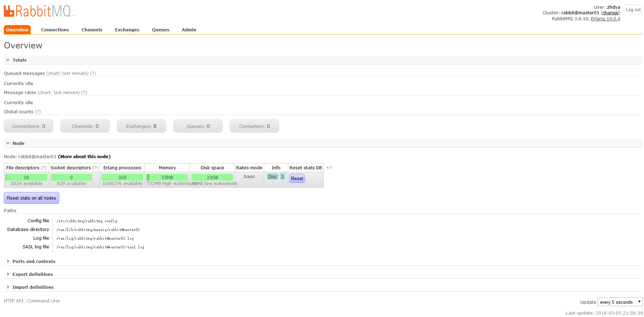644x317 pixels.
Task: View the Queues tab
Action: coord(161,30)
